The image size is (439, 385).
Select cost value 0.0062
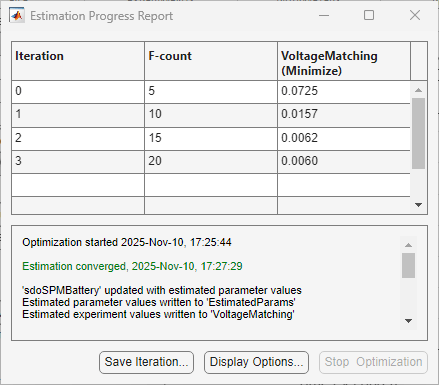point(344,138)
